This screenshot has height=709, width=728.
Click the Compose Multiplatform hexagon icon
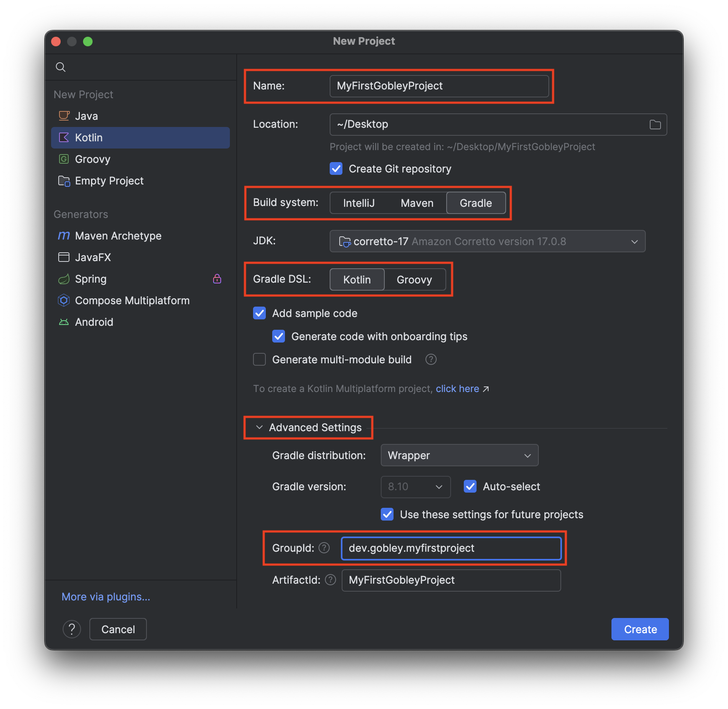[64, 300]
